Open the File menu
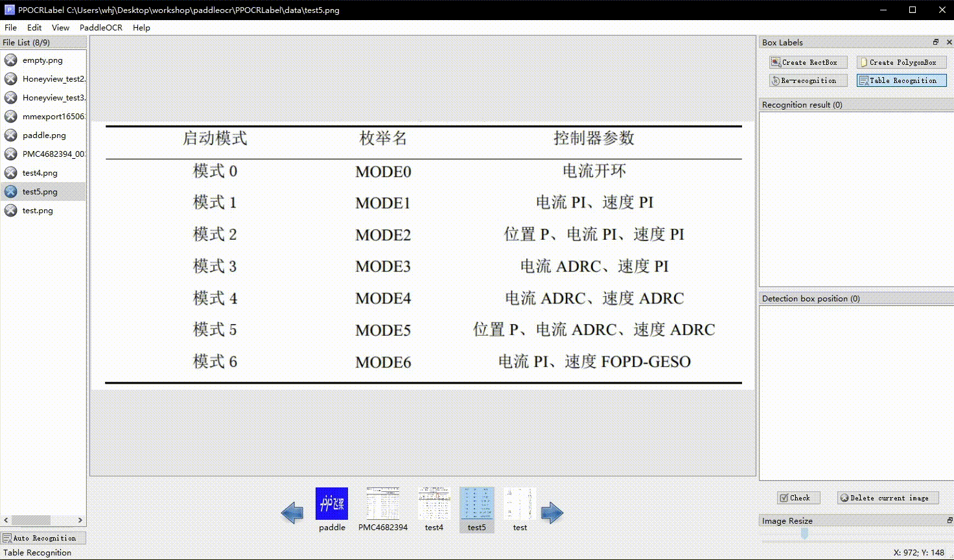The width and height of the screenshot is (954, 560). click(10, 27)
